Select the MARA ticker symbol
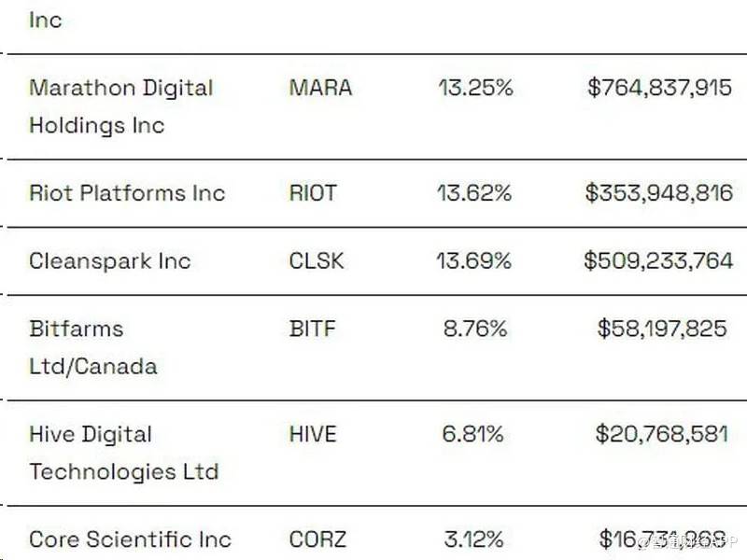Viewport: 747px width, 560px height. [320, 88]
